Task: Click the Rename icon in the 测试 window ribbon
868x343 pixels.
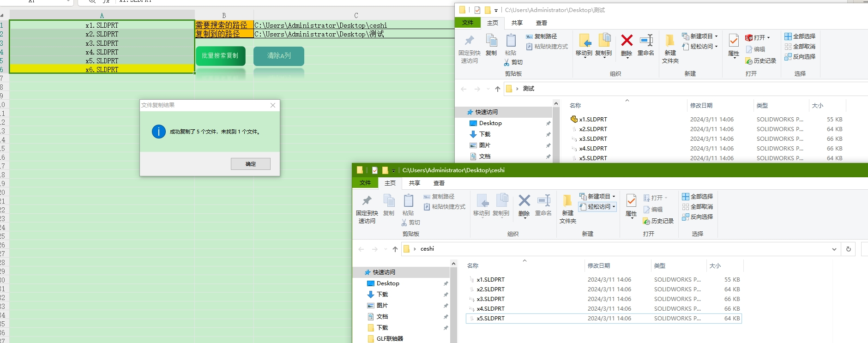Action: click(x=646, y=41)
